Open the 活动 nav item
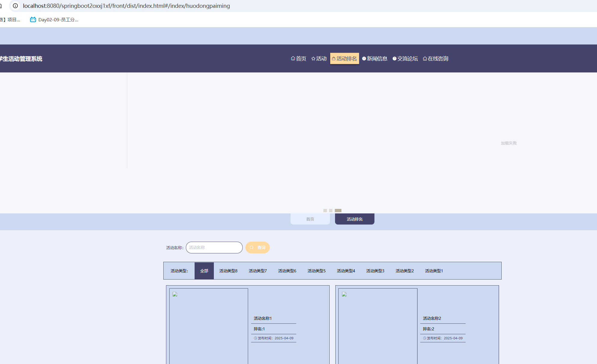 click(x=319, y=59)
